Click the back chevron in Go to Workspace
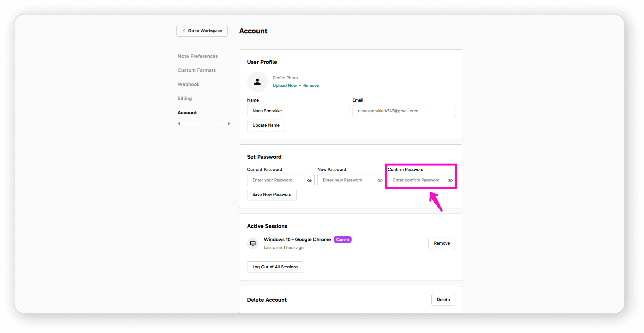The width and height of the screenshot is (644, 333). [184, 31]
